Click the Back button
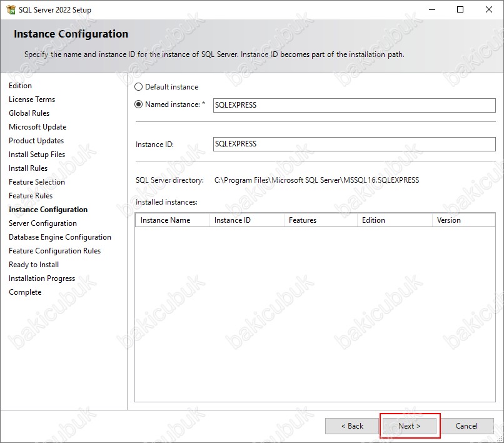Screen dimensions: 504x443 coord(352,426)
